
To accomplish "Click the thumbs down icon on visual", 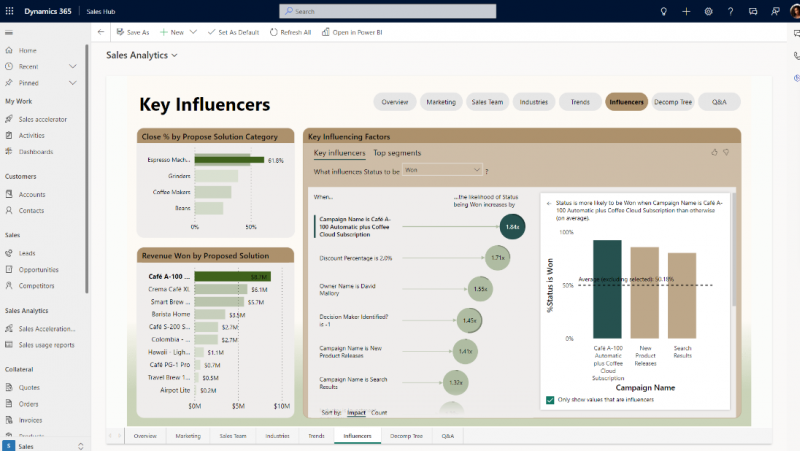I will coord(726,152).
